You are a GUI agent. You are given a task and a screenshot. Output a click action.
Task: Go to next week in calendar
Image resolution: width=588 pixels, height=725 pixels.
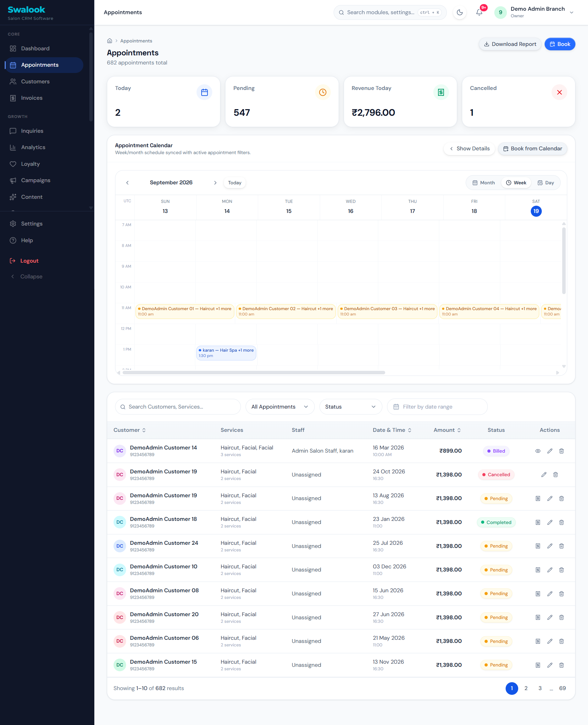click(x=215, y=183)
